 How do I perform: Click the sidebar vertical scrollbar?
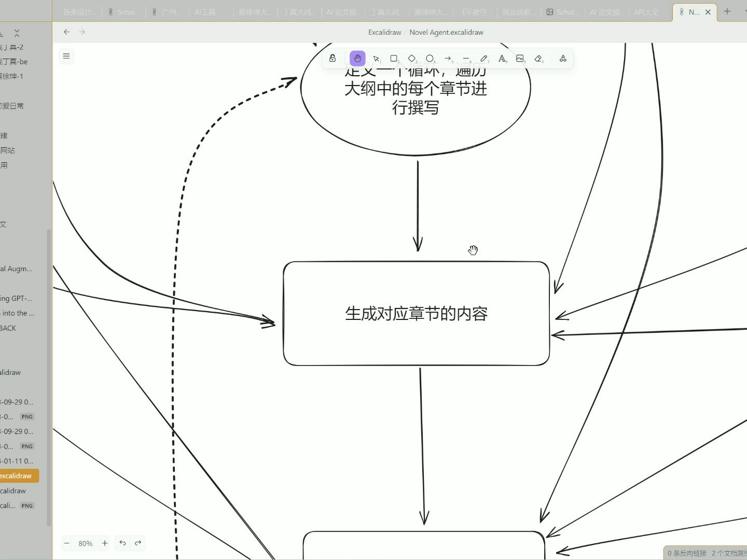(49, 377)
